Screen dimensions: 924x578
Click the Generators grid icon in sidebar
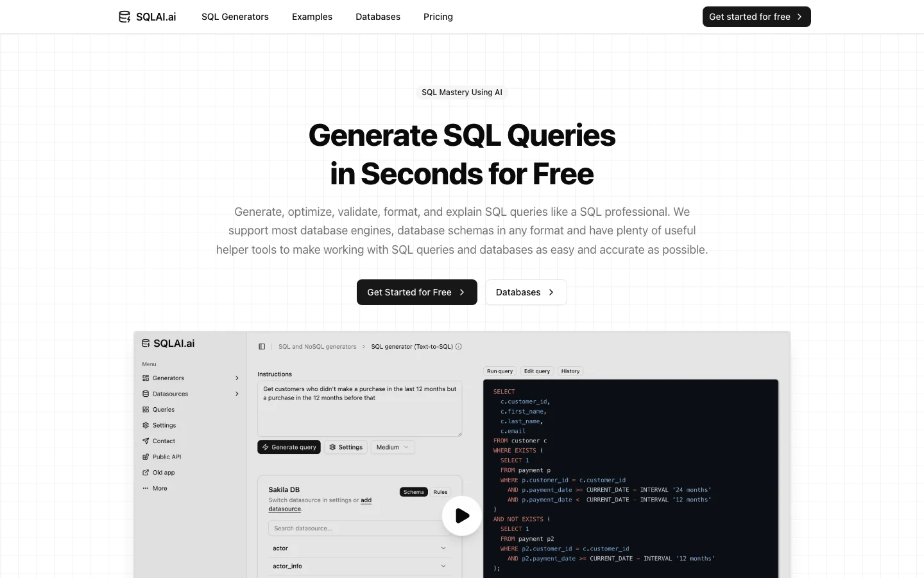tap(146, 378)
